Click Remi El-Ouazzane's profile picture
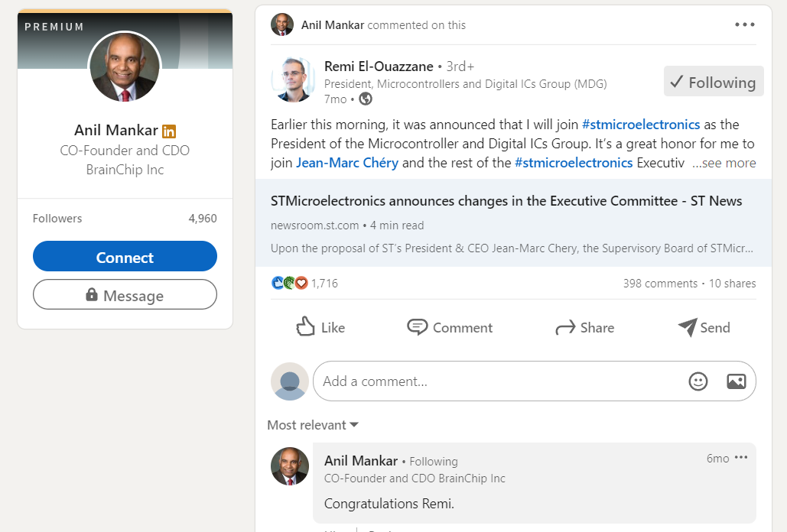 [x=293, y=79]
